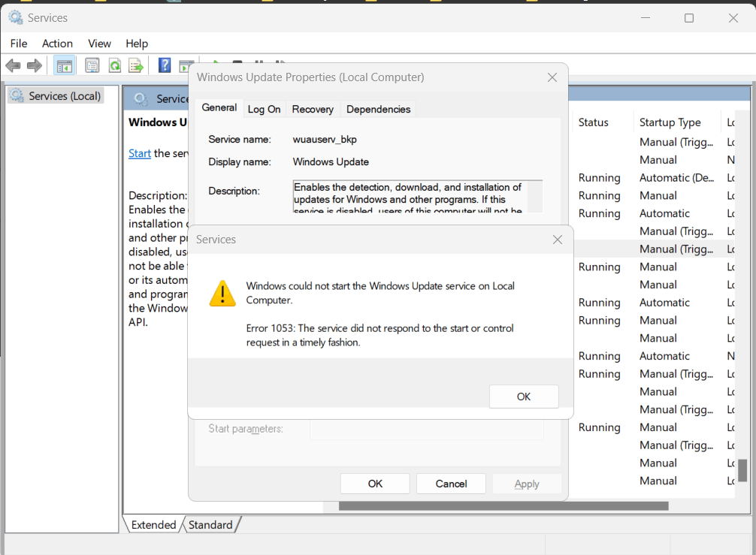Screen dimensions: 756x555
Task: Click the Apply button
Action: click(x=527, y=484)
